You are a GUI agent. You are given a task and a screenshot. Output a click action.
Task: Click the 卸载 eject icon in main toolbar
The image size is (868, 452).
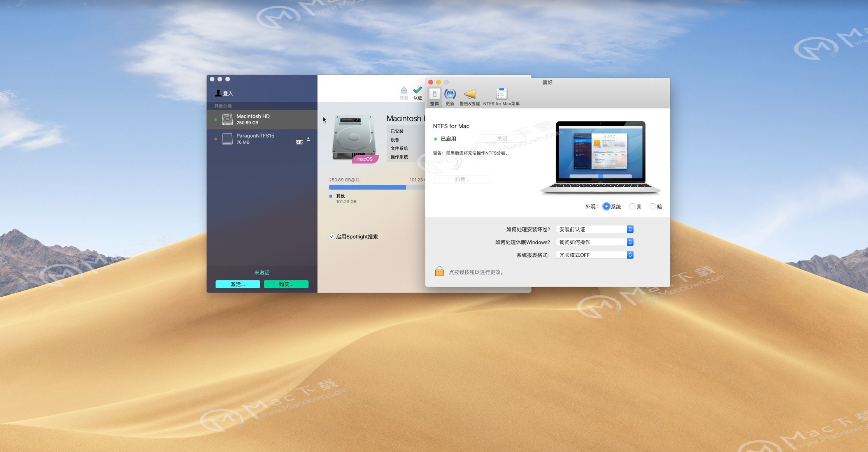404,90
